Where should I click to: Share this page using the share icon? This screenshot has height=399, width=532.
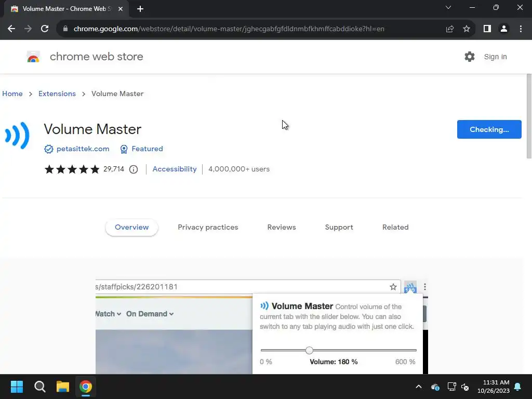(450, 29)
